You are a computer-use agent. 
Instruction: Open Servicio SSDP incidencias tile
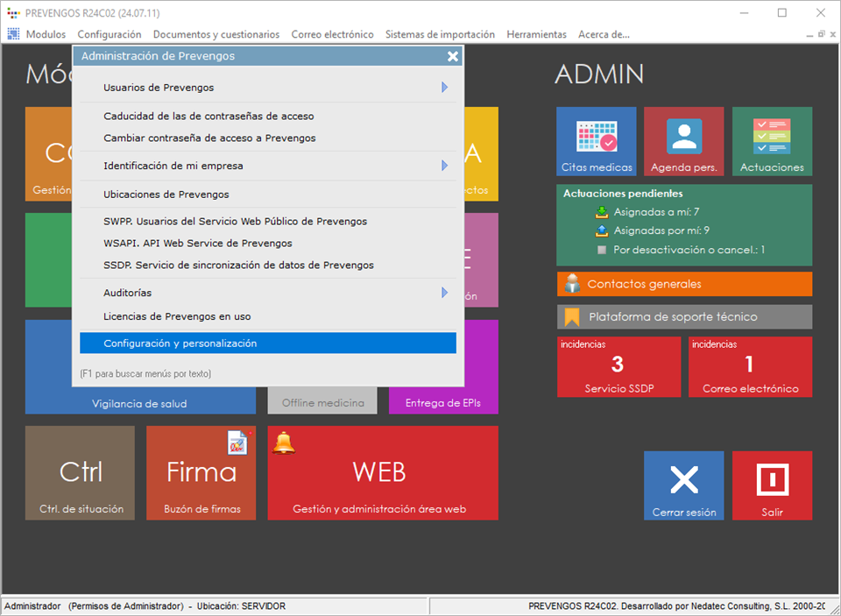click(x=618, y=366)
